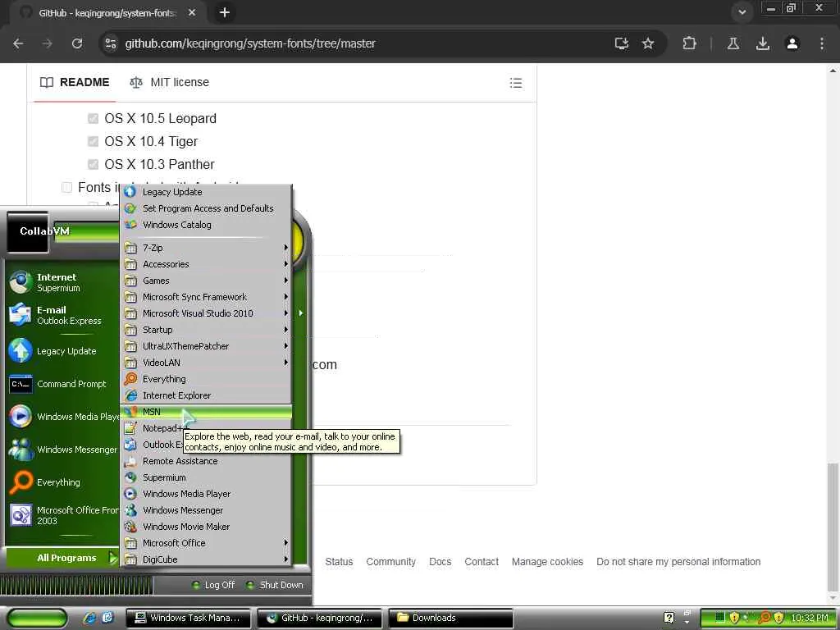Select Windows Catalog menu entry
This screenshot has width=840, height=630.
click(206, 225)
